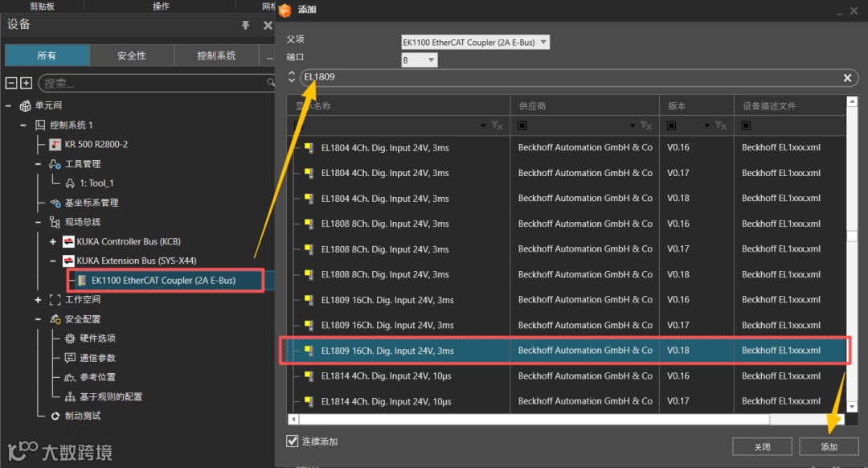868x468 pixels.
Task: Collapse the KUKA Extension Bus (SYS-X44) node
Action: point(52,261)
